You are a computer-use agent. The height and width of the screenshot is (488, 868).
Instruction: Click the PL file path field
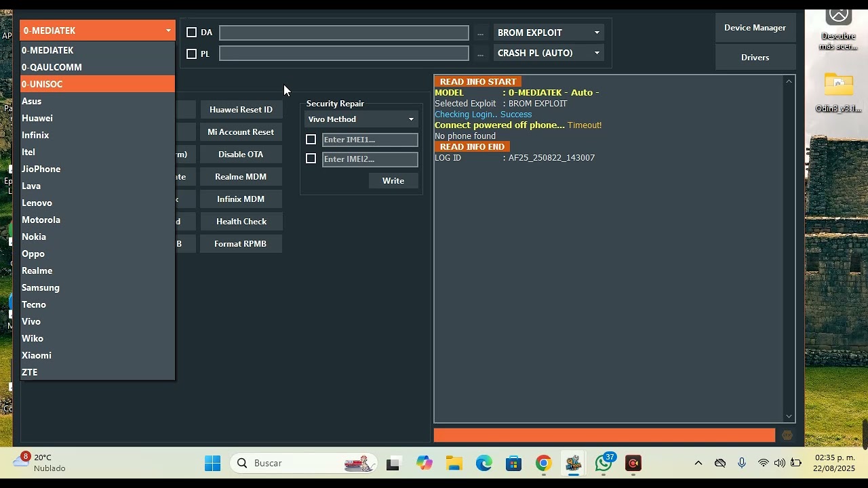[x=344, y=54]
